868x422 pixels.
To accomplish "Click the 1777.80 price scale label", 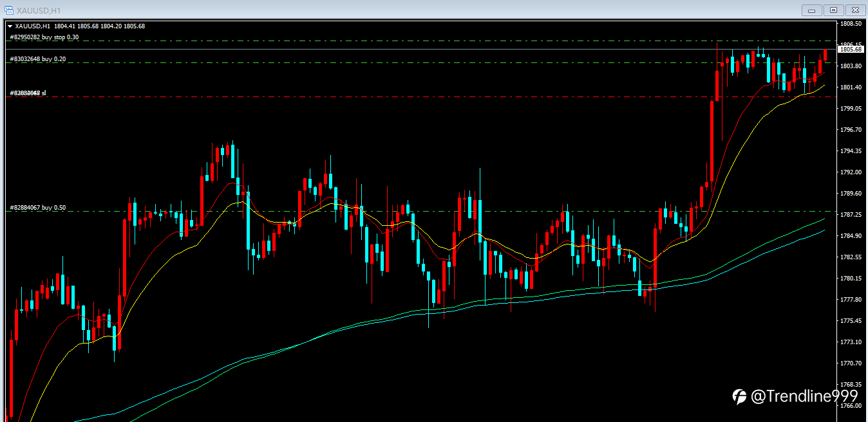I will coord(851,300).
